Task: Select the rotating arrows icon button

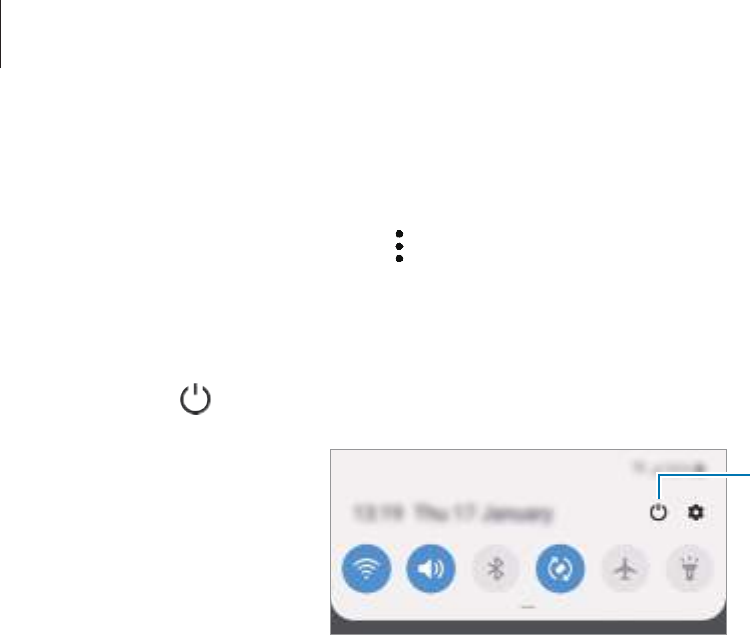Action: pos(560,569)
